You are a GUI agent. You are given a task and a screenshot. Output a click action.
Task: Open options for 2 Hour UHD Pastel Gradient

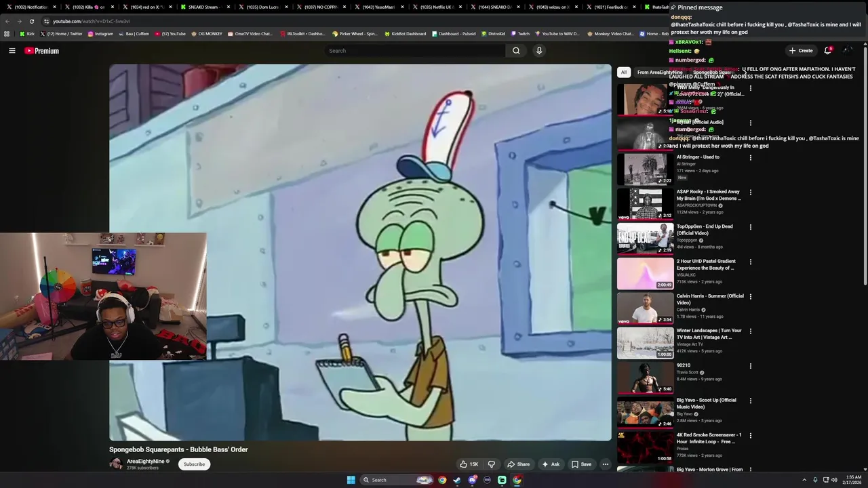tap(751, 262)
